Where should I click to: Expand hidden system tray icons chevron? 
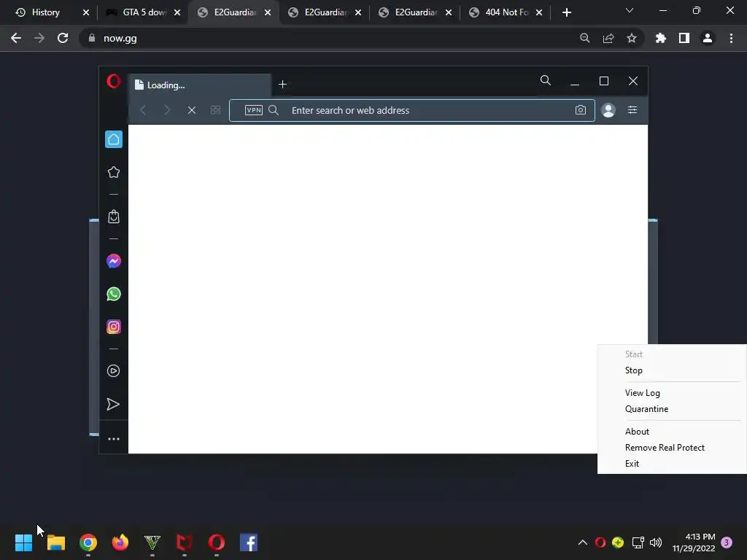tap(582, 542)
